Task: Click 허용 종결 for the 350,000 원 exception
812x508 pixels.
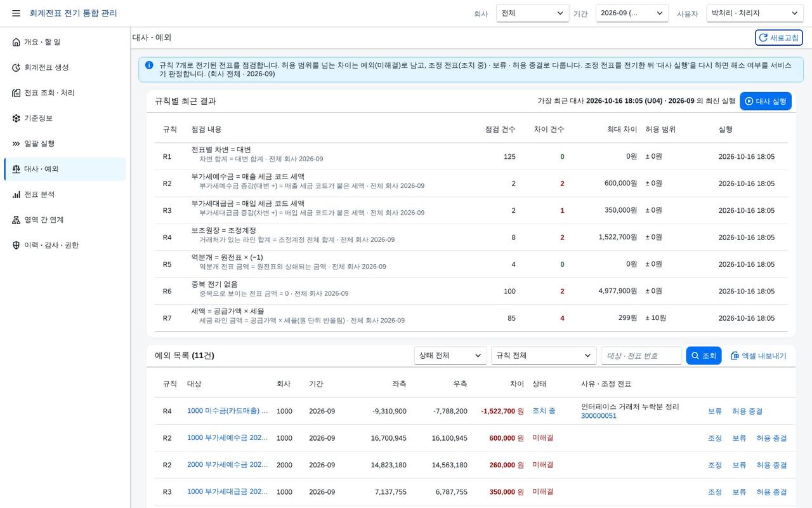Action: [771, 492]
